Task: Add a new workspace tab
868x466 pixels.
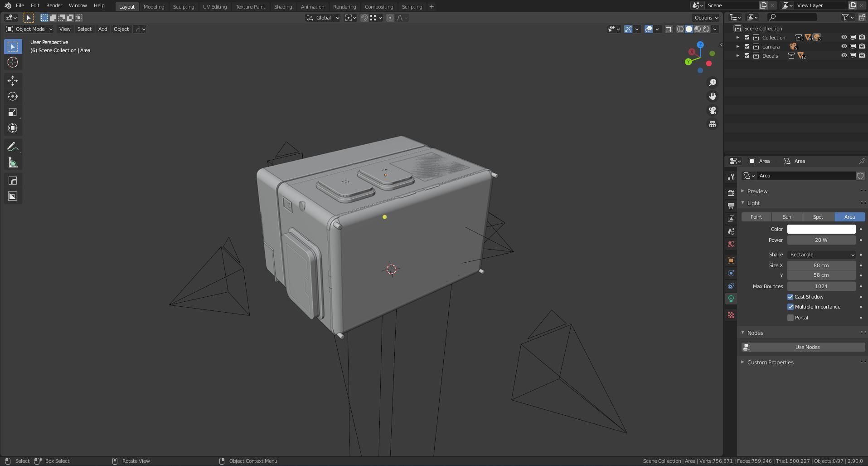Action: pyautogui.click(x=432, y=7)
